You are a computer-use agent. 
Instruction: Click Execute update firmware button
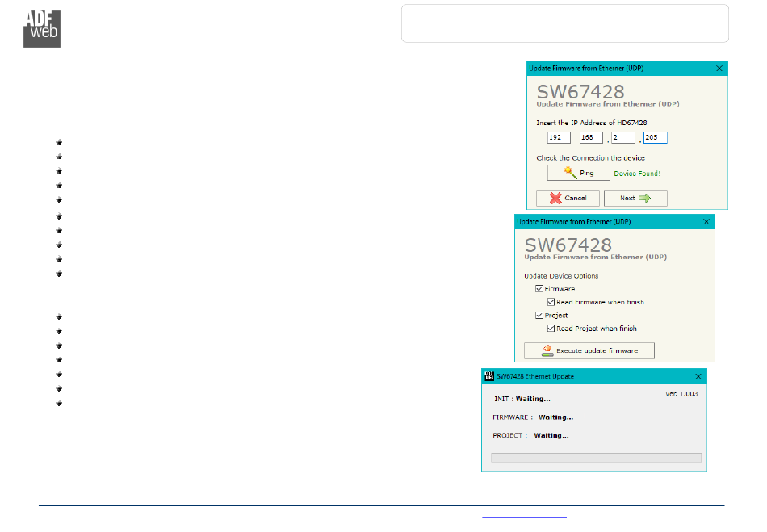[x=589, y=350]
